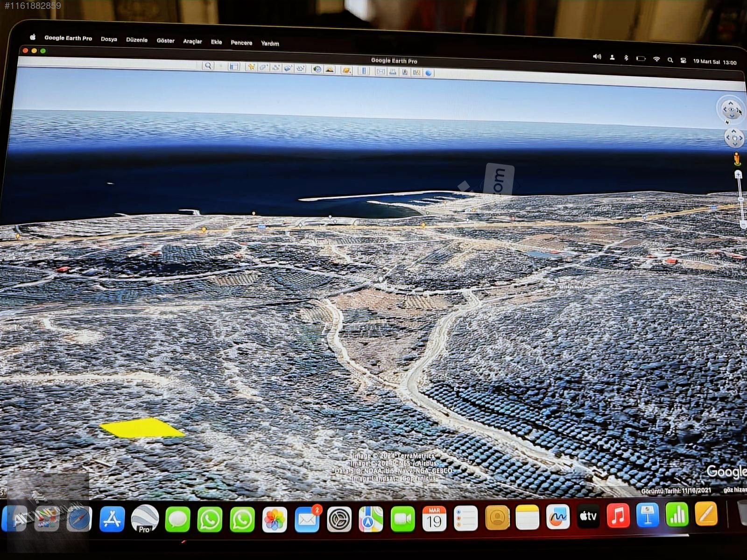Click the print icon in the toolbar

tap(393, 71)
